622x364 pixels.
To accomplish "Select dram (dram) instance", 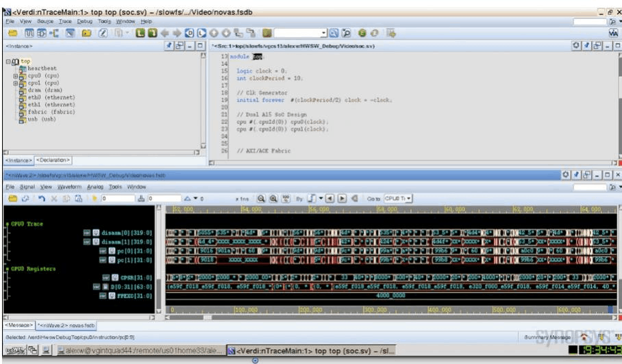I will tap(45, 90).
